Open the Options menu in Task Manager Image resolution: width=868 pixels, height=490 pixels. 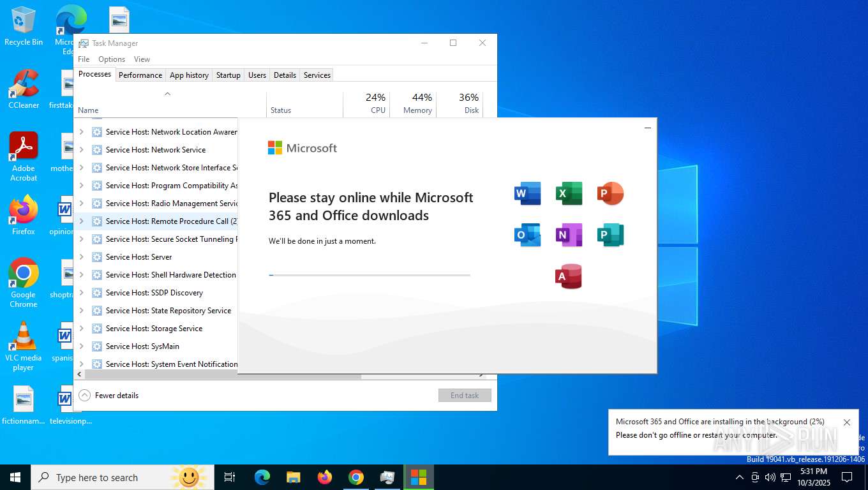112,59
